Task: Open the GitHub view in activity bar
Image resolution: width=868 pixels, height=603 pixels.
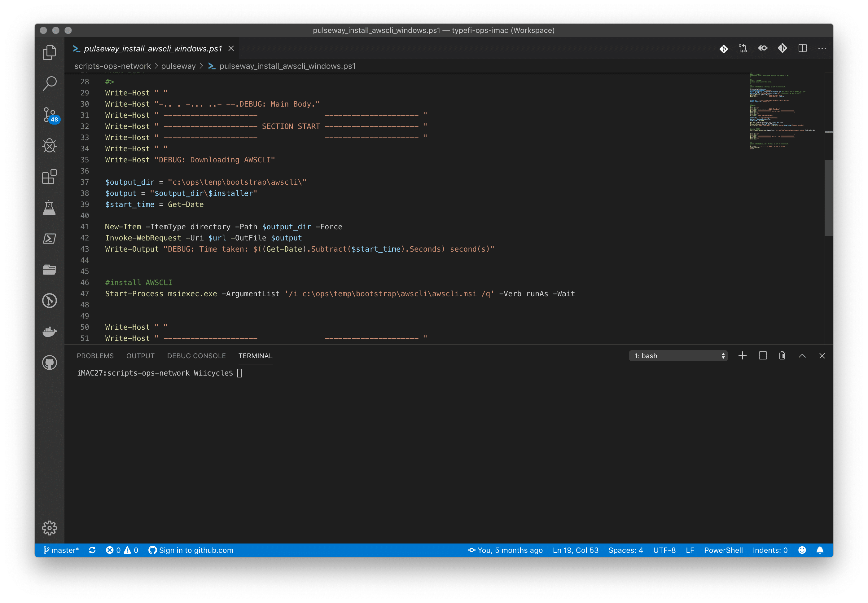Action: [50, 363]
